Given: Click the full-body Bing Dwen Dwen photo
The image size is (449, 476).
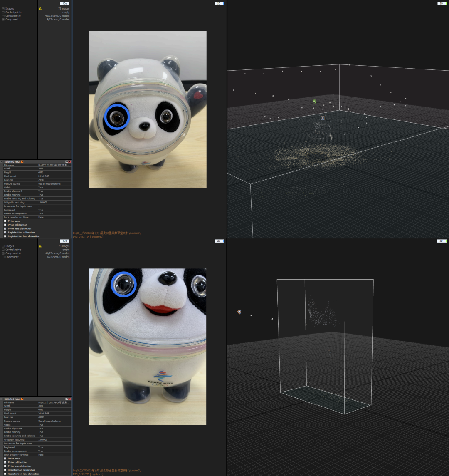Looking at the screenshot, I should pyautogui.click(x=148, y=109).
